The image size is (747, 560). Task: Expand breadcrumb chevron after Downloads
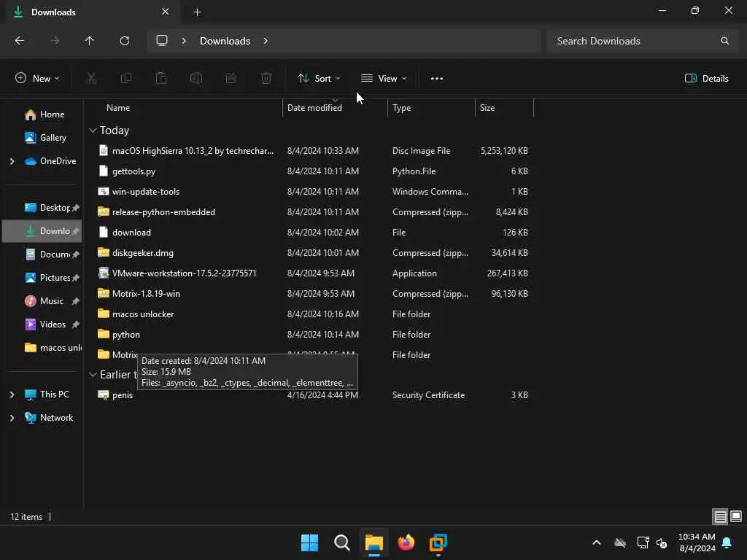point(266,41)
